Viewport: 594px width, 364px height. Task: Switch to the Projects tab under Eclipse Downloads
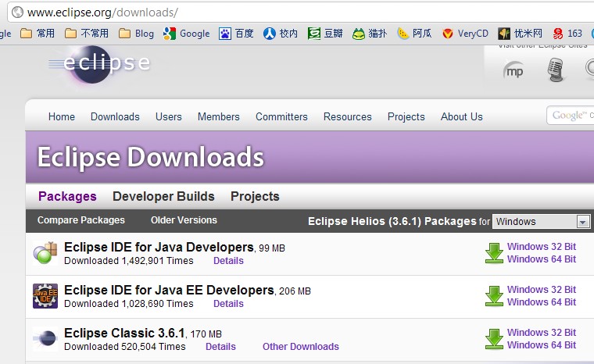click(x=255, y=196)
